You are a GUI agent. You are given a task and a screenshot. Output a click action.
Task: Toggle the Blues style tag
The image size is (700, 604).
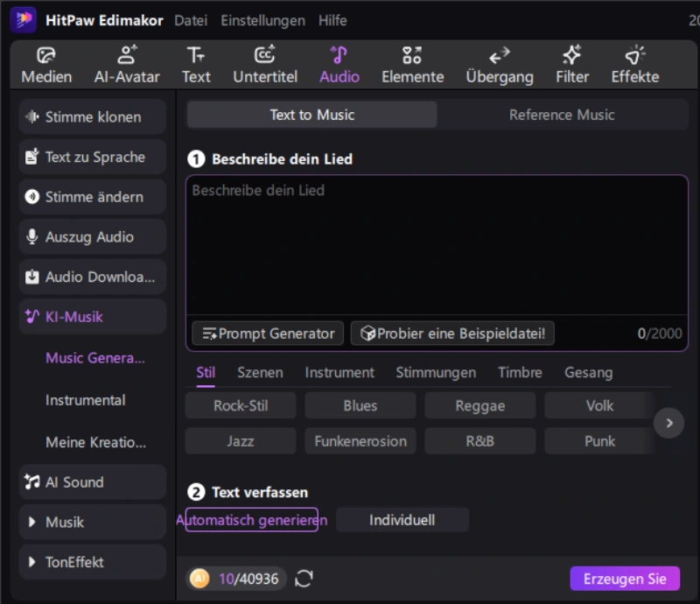(360, 405)
